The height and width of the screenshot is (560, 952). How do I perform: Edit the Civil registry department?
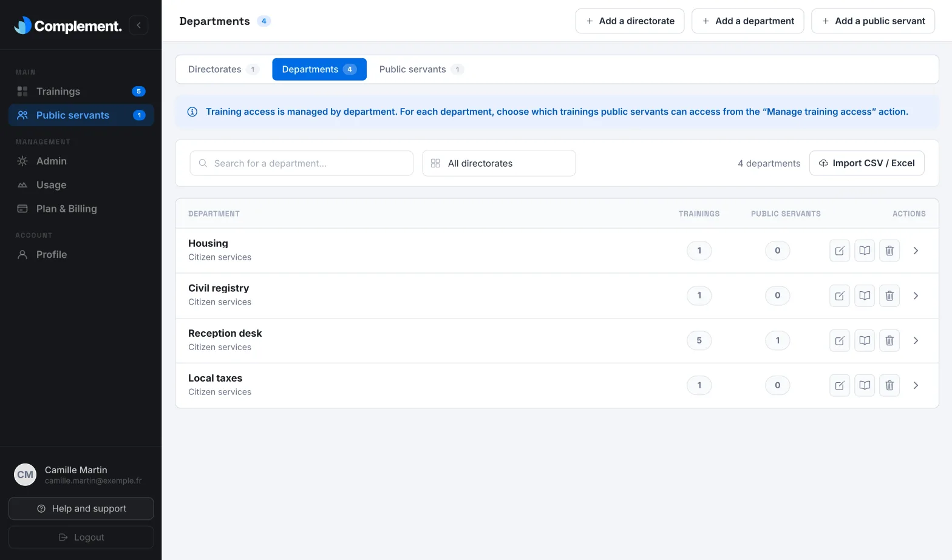[x=840, y=295]
